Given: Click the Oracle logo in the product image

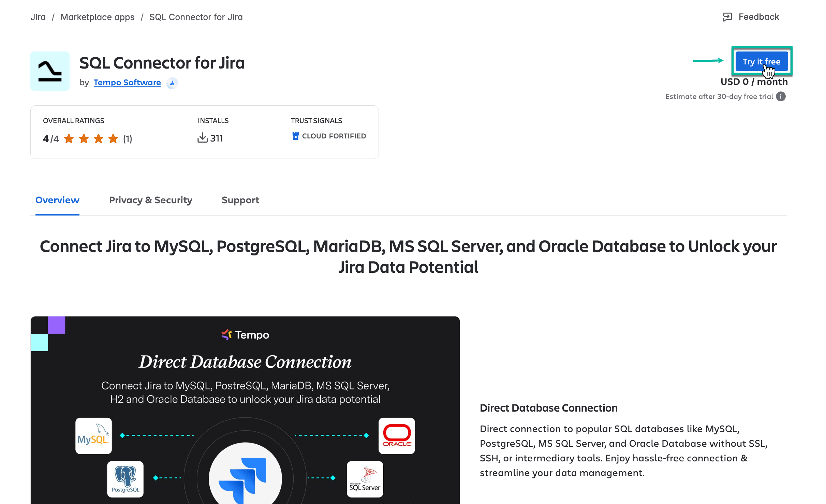Looking at the screenshot, I should click(x=396, y=435).
